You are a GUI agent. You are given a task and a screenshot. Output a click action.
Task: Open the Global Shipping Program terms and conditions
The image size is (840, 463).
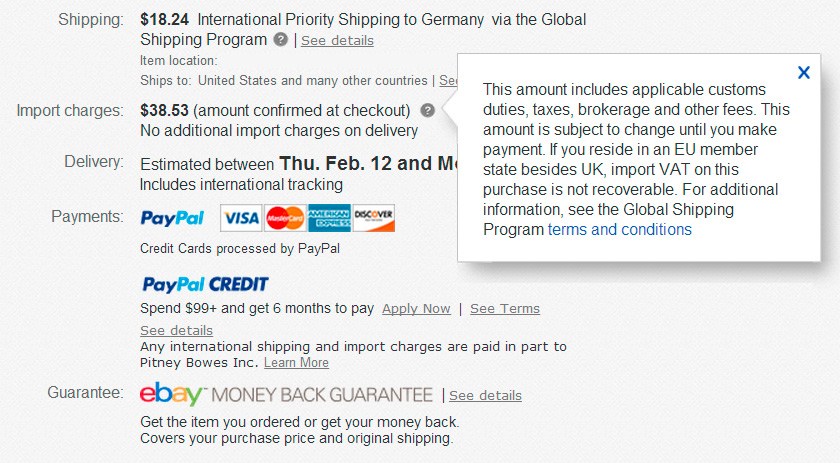619,230
